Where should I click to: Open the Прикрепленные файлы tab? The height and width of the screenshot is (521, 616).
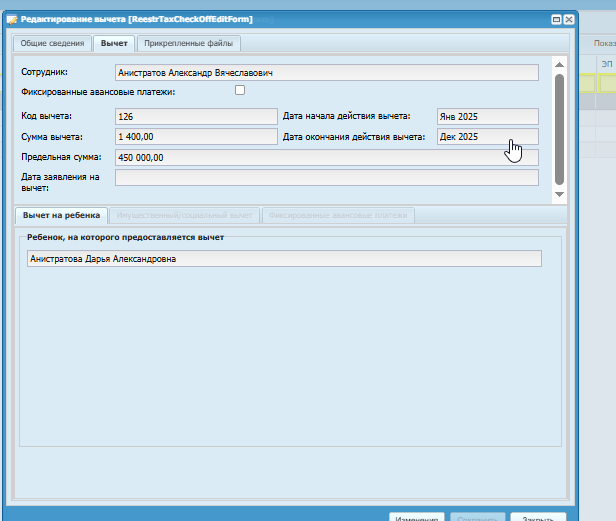[189, 43]
